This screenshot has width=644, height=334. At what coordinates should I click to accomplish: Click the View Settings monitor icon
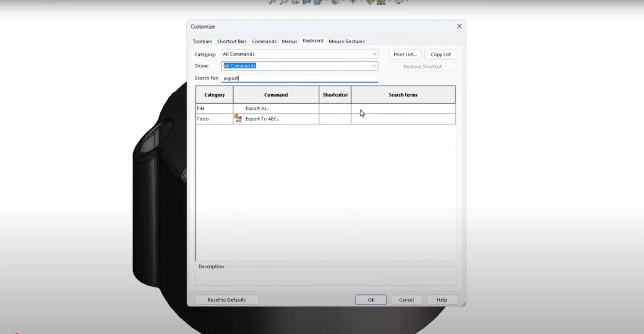[398, 2]
